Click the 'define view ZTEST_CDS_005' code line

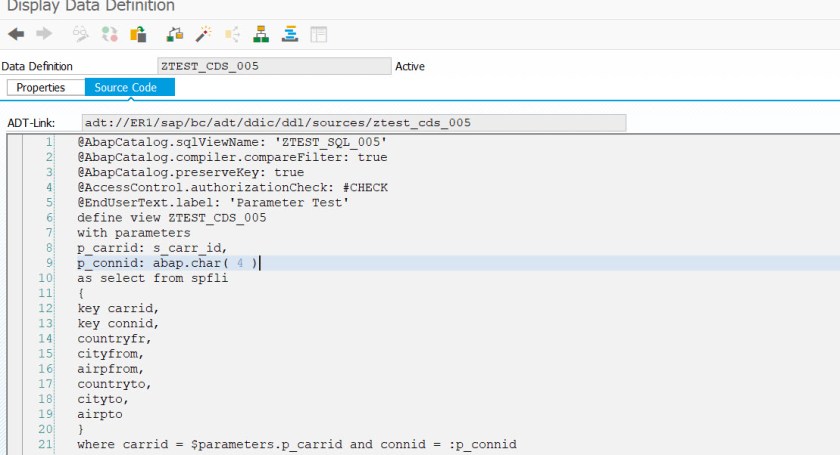[172, 217]
